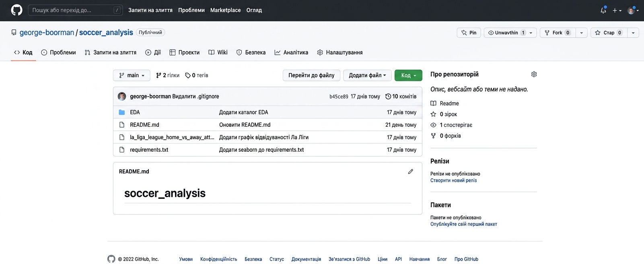This screenshot has width=644, height=264.
Task: Switch to the "Проблеми" repository tab
Action: tap(58, 52)
